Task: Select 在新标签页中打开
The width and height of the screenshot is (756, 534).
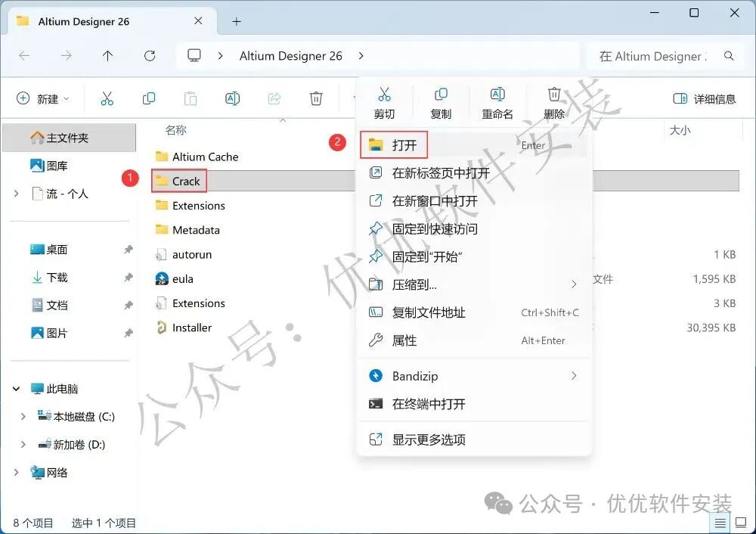Action: pyautogui.click(x=473, y=172)
